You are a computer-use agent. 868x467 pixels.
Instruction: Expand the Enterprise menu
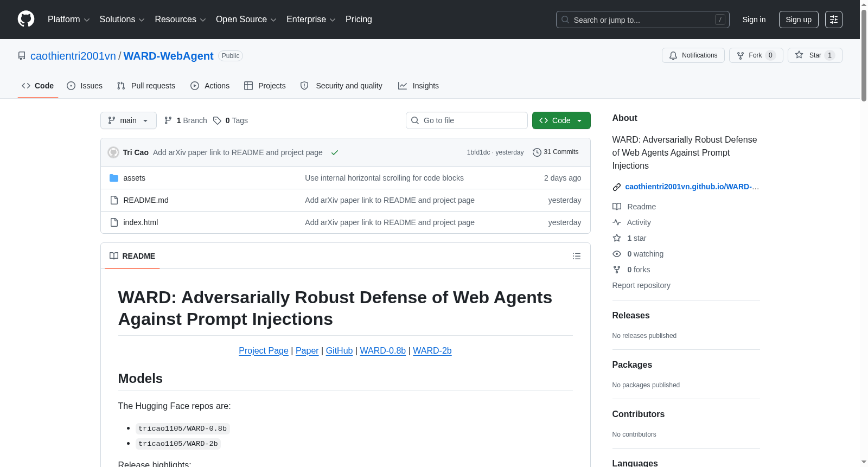pos(311,20)
